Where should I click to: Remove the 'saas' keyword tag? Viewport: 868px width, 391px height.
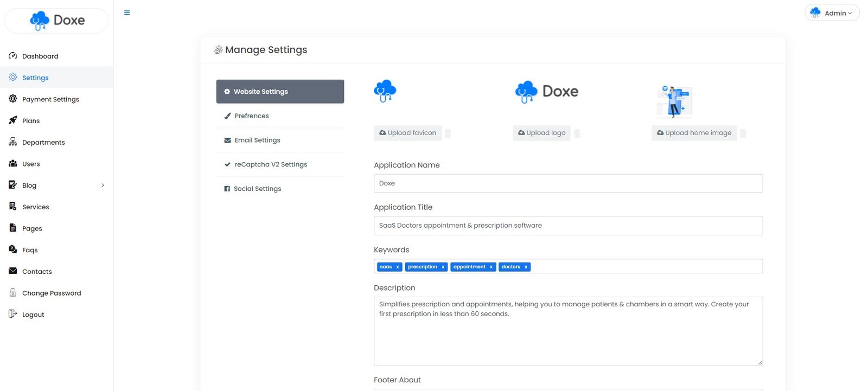point(398,267)
